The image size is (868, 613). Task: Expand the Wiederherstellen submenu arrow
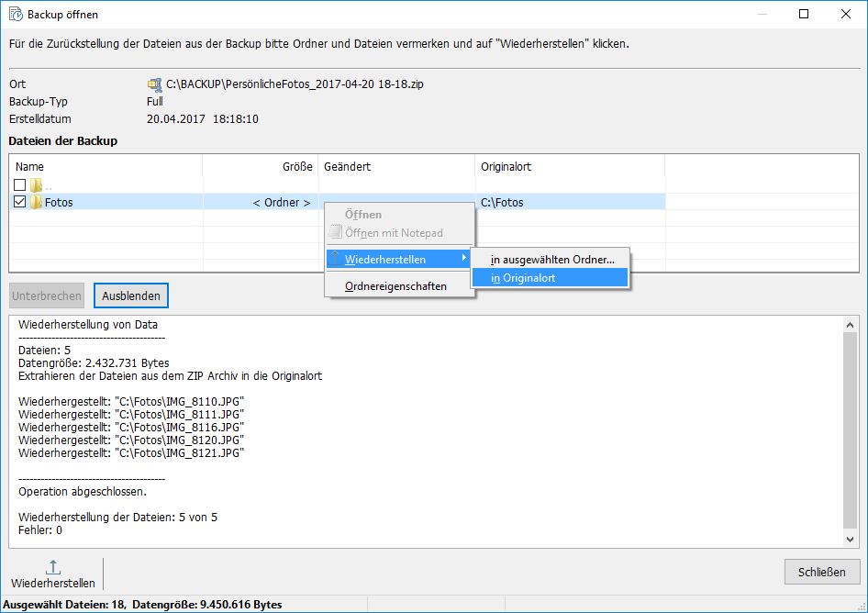[464, 260]
